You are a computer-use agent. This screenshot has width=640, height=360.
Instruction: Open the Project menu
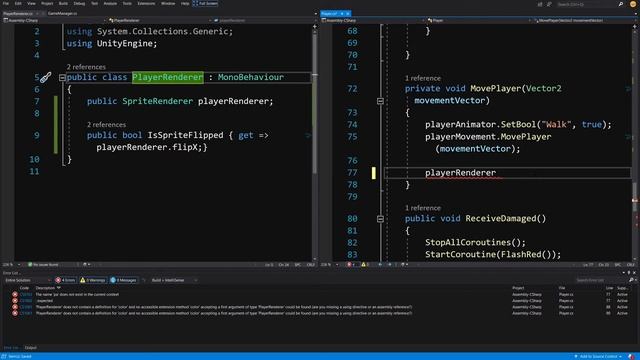click(x=47, y=3)
